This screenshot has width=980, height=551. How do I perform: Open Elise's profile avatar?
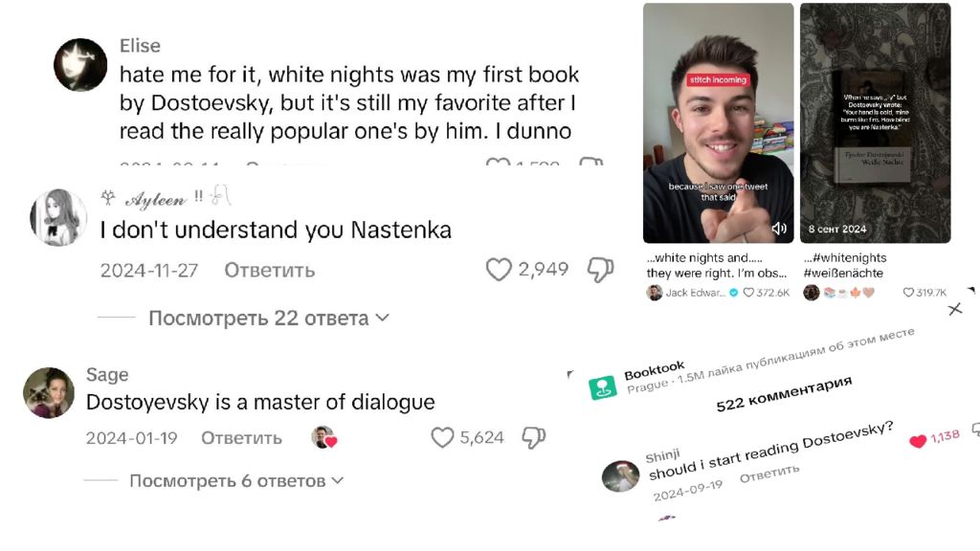click(x=80, y=65)
